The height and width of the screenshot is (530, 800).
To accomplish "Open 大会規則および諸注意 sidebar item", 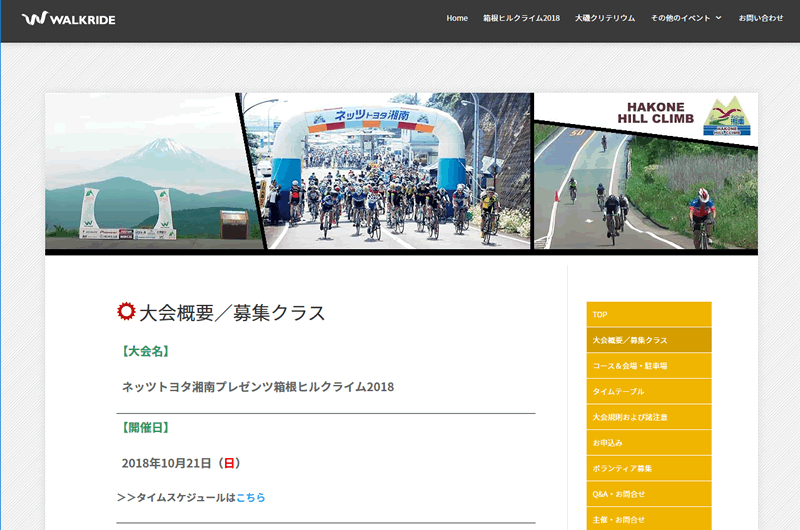I will click(649, 417).
